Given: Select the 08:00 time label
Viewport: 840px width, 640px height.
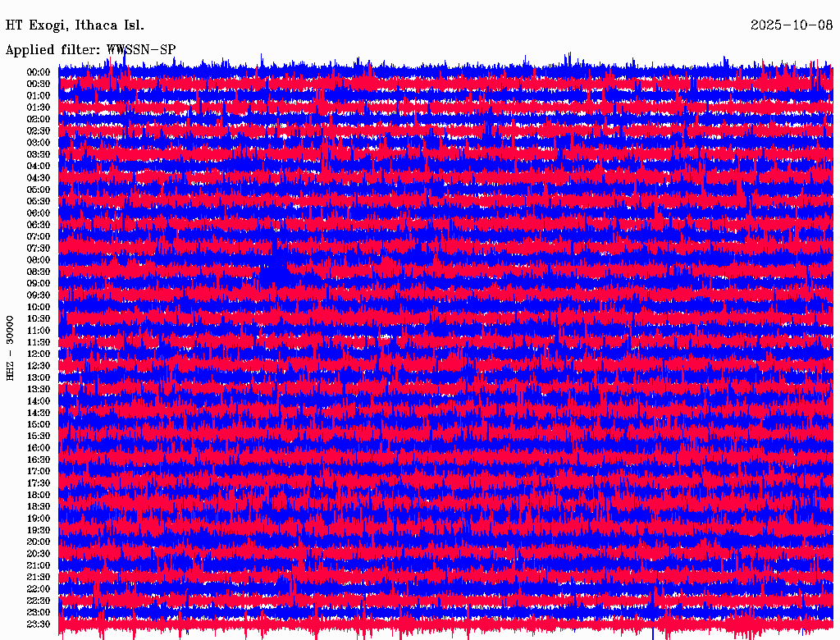Looking at the screenshot, I should (x=39, y=260).
